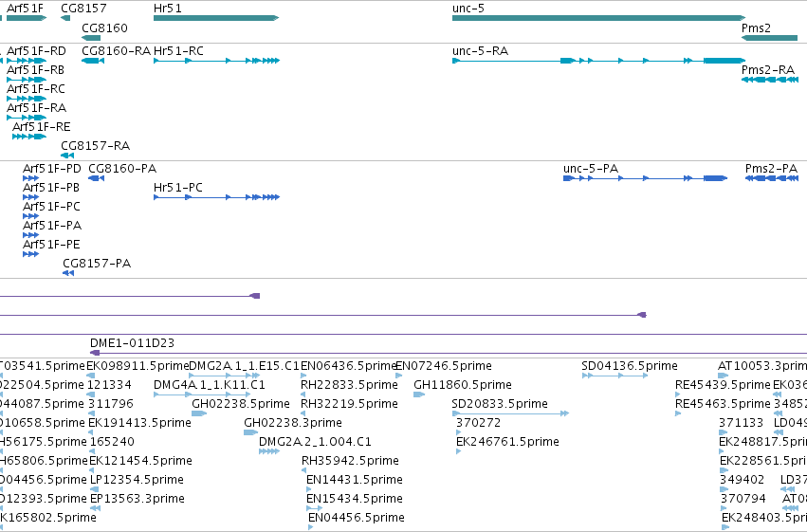Click feature label 311796

point(110,404)
